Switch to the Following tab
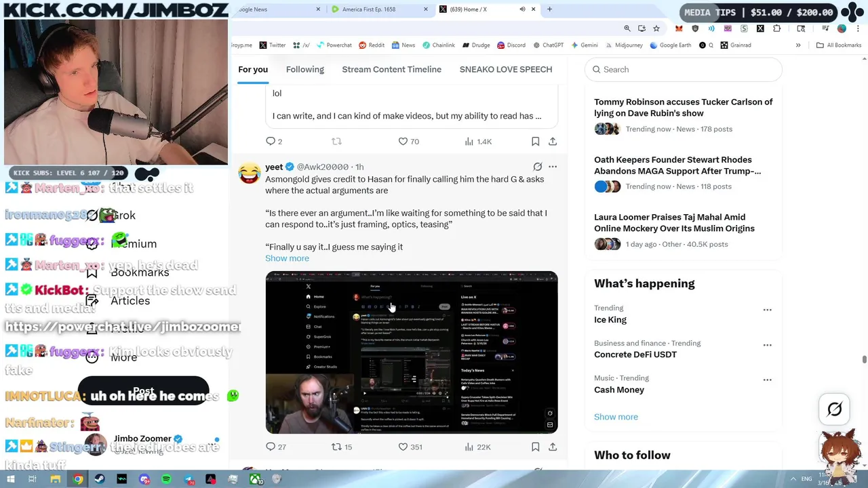The image size is (868, 488). click(304, 69)
